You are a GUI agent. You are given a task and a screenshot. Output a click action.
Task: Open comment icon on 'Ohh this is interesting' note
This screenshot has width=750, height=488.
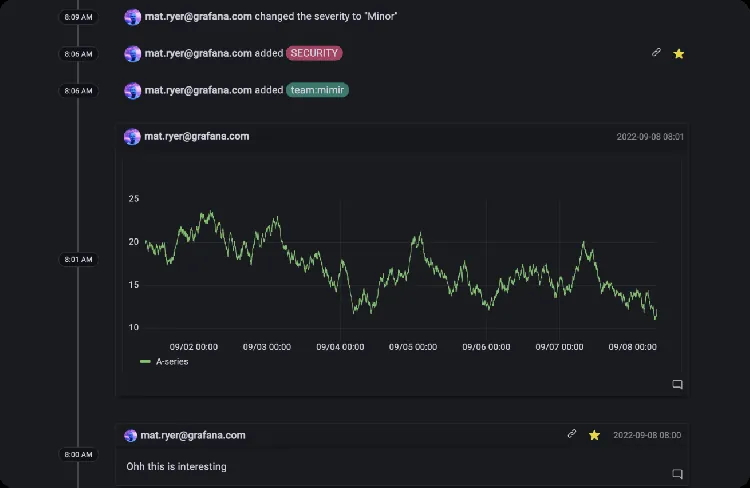[677, 474]
